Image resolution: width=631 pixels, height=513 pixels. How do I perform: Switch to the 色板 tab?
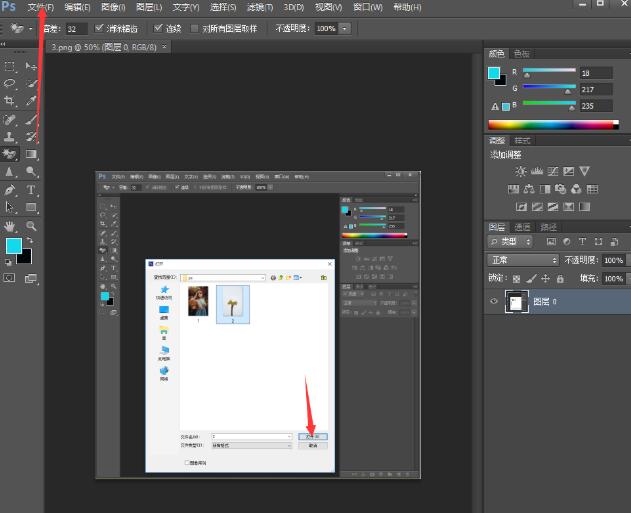point(522,53)
